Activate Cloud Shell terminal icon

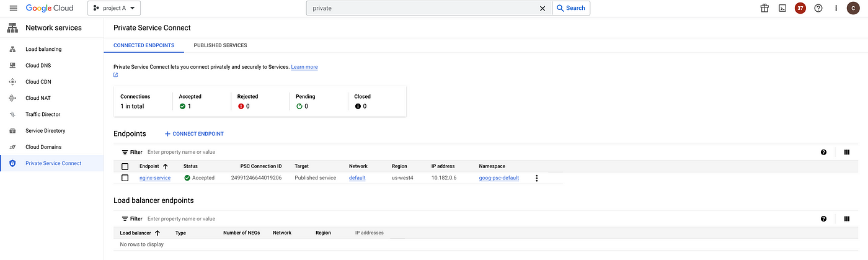click(782, 8)
